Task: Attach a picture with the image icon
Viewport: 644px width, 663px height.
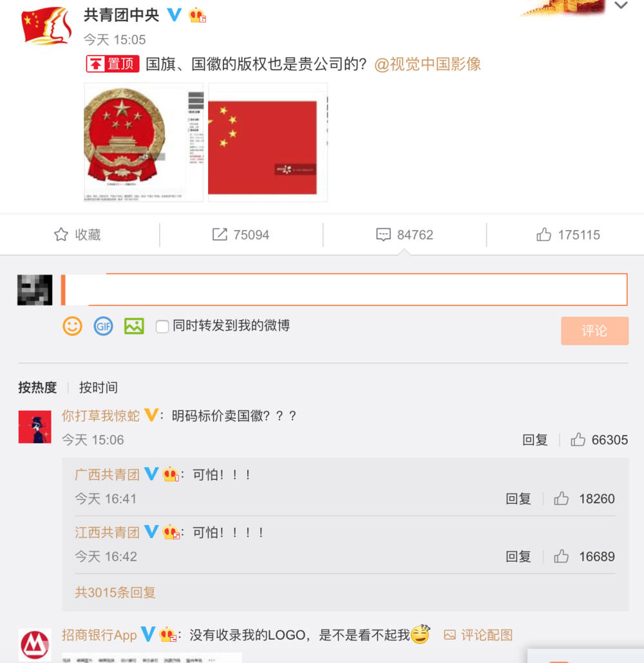Action: 134,326
